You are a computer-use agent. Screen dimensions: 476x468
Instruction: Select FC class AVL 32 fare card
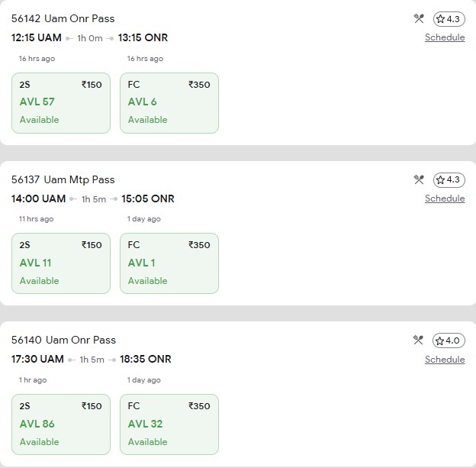169,424
